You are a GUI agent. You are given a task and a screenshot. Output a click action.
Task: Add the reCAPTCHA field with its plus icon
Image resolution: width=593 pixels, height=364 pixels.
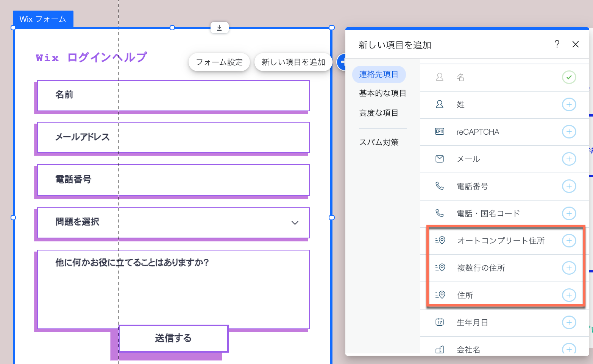[x=569, y=132]
